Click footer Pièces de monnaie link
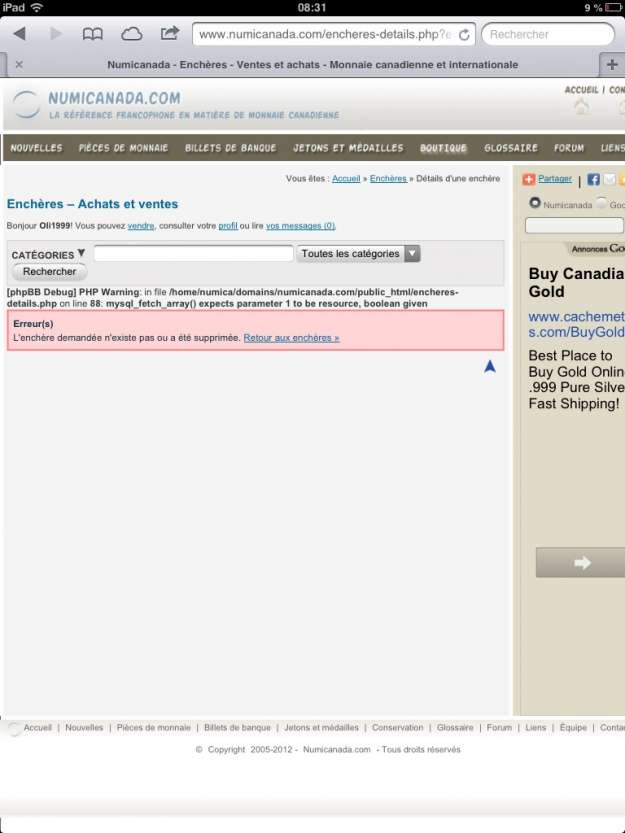625x833 pixels. point(154,727)
